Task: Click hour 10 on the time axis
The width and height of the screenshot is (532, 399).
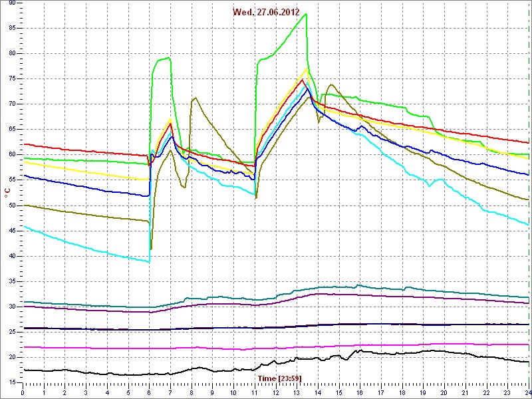Action: tap(234, 392)
